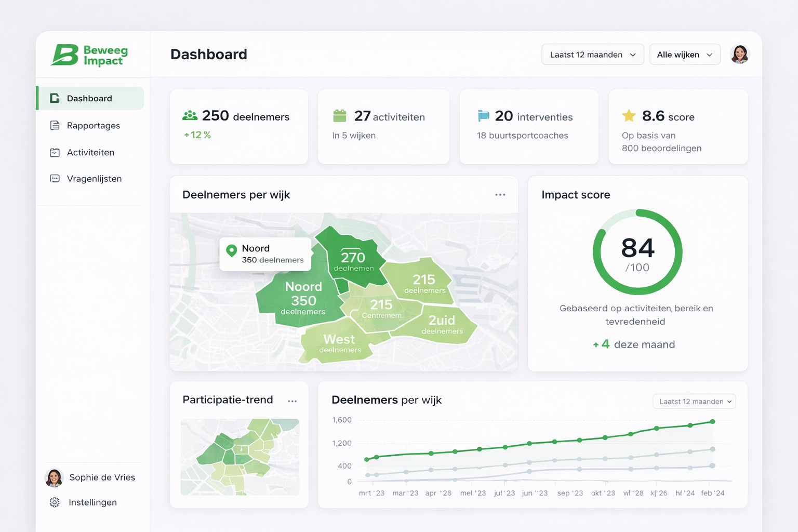The image size is (798, 532).
Task: Open the user avatar in top right
Action: click(x=739, y=54)
